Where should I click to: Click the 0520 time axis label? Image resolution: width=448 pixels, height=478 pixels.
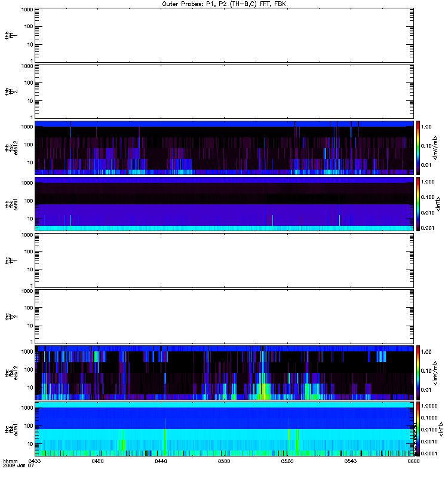(287, 461)
